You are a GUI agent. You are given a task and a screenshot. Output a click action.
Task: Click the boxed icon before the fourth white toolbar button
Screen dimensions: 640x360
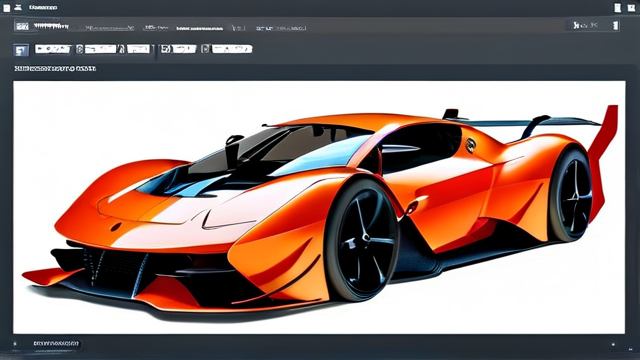tap(165, 49)
